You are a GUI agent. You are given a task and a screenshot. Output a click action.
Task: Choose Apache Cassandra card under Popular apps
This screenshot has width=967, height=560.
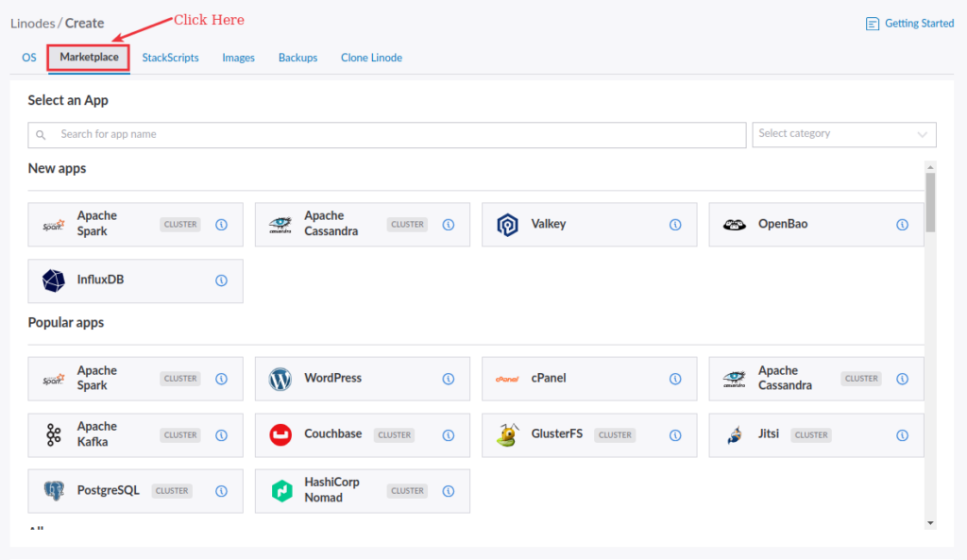[817, 379]
